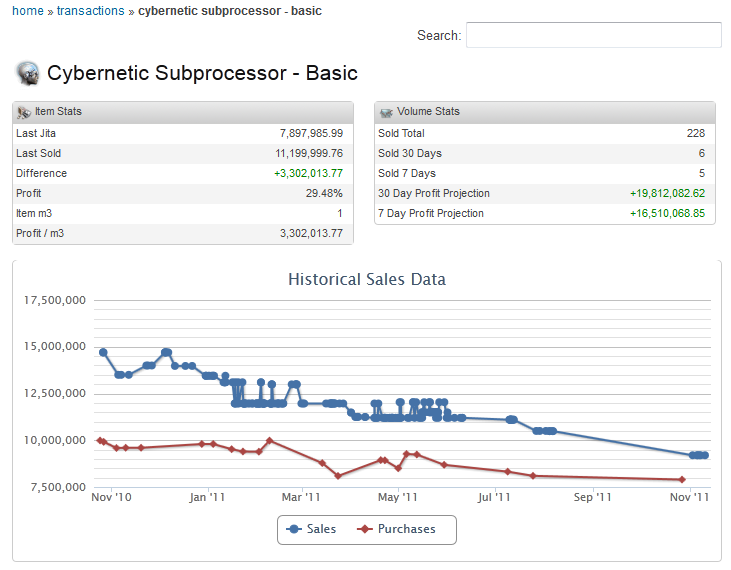The width and height of the screenshot is (731, 570).
Task: Click the first Sales data point near Nov '10
Action: pos(103,352)
